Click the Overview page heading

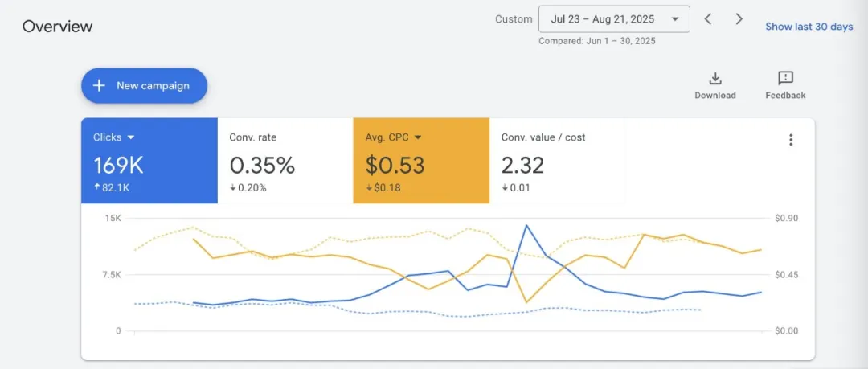coord(57,27)
